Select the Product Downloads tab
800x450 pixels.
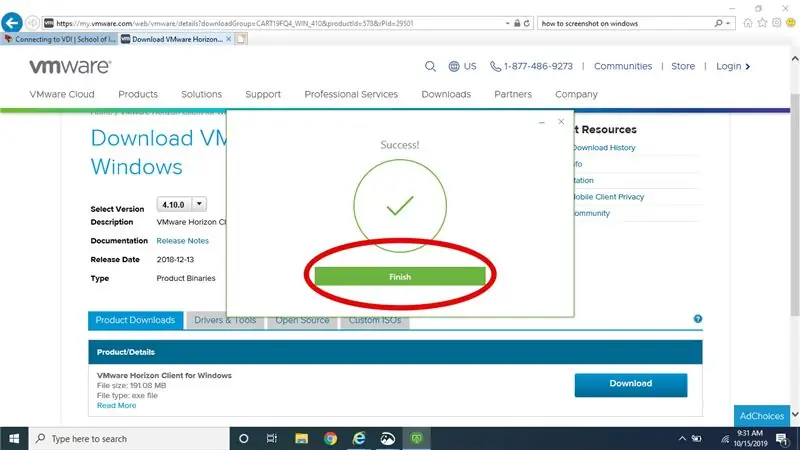[x=135, y=320]
